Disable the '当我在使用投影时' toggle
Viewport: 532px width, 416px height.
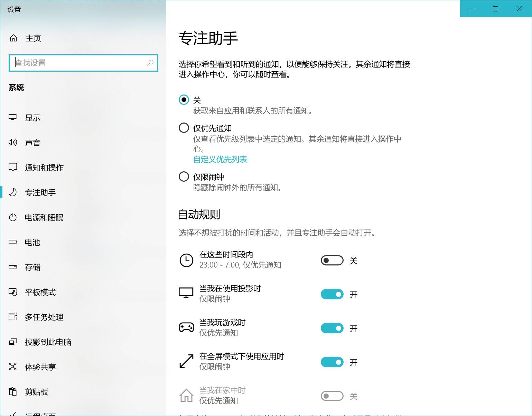332,294
